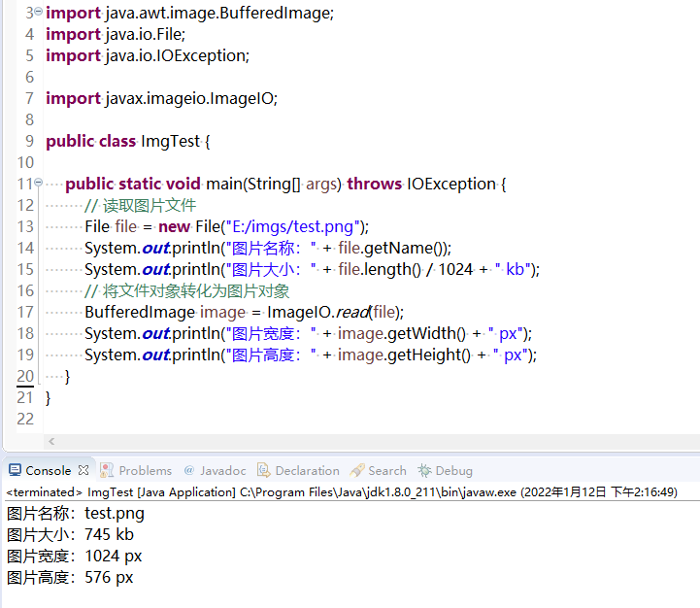Click the Debug tab bug icon

tap(424, 470)
